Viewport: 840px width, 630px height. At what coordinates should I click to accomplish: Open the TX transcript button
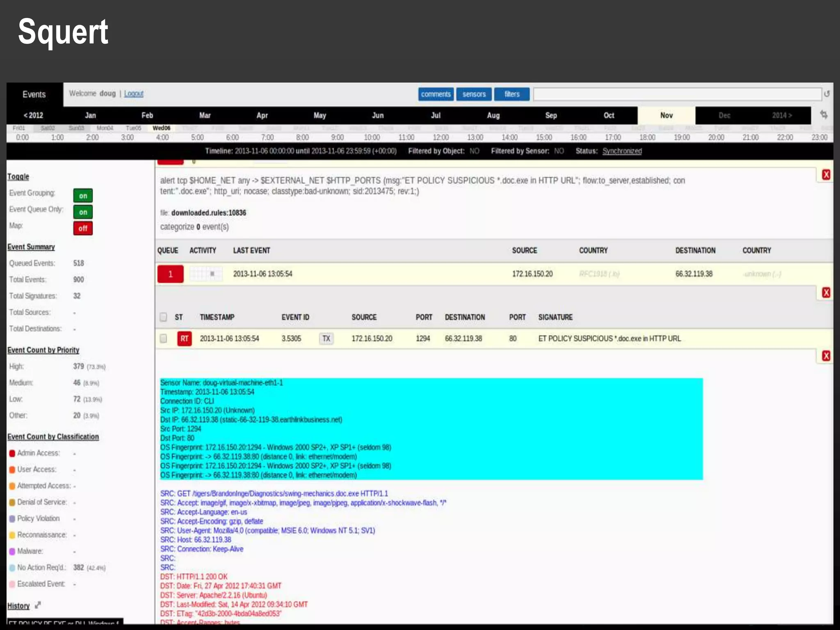click(x=326, y=339)
